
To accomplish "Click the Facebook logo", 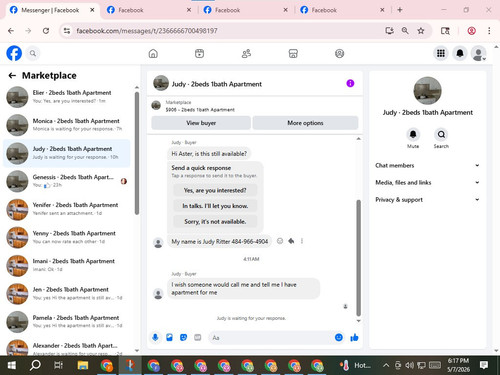I will pos(14,53).
